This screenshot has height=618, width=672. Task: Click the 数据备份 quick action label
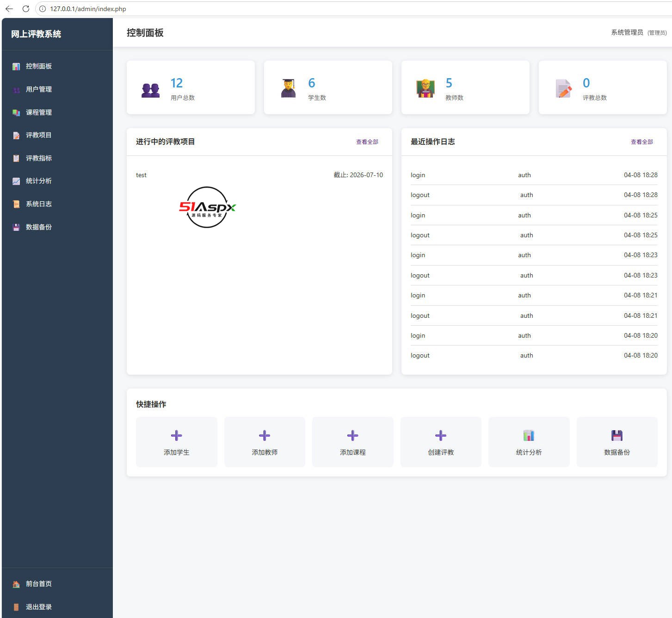click(x=617, y=452)
